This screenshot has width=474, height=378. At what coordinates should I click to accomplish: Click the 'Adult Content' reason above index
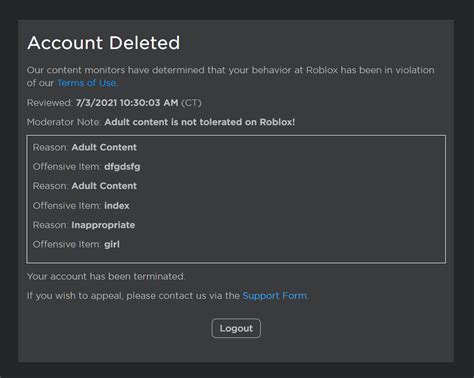(x=104, y=186)
